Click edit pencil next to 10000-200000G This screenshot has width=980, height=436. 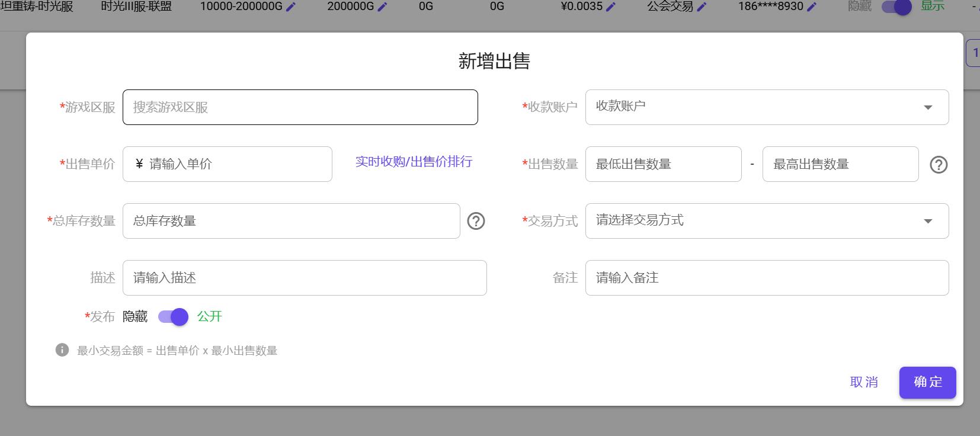click(291, 7)
